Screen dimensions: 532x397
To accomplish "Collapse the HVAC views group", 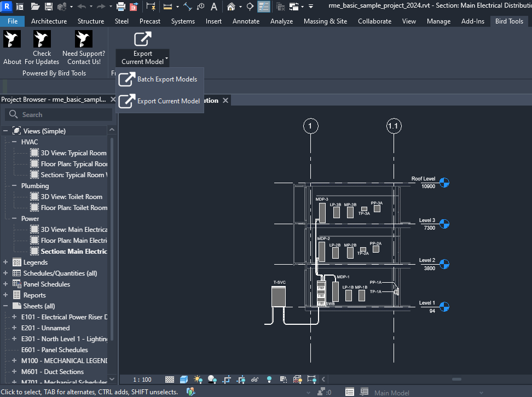I will [x=15, y=142].
